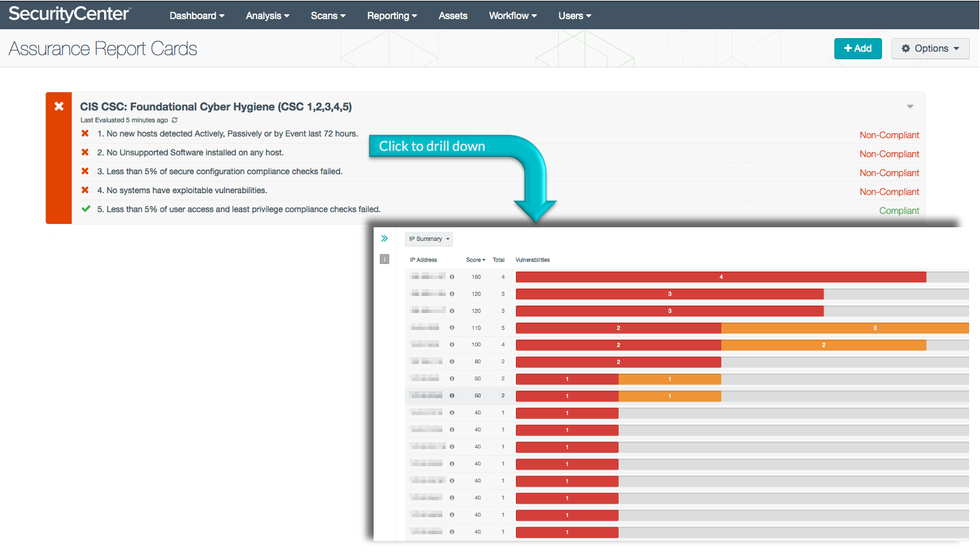Open the Users menu
Viewport: 980px width, 558px height.
point(574,16)
